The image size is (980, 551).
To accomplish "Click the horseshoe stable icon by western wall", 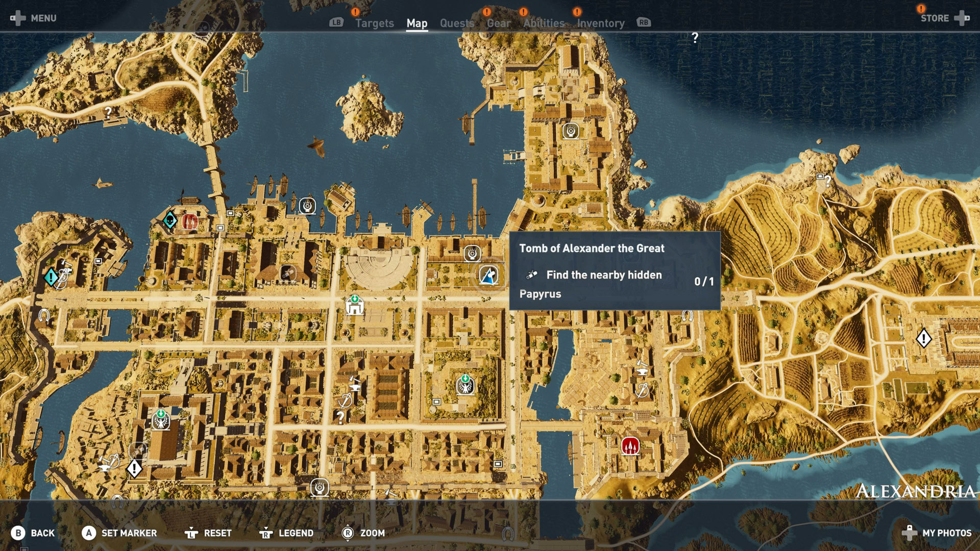I will tap(44, 315).
